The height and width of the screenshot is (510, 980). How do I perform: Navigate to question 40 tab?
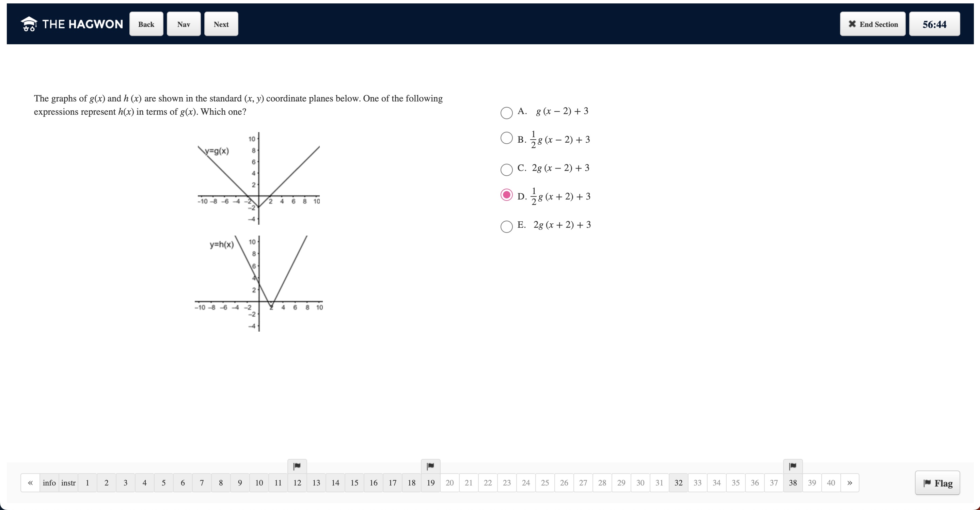(x=831, y=483)
